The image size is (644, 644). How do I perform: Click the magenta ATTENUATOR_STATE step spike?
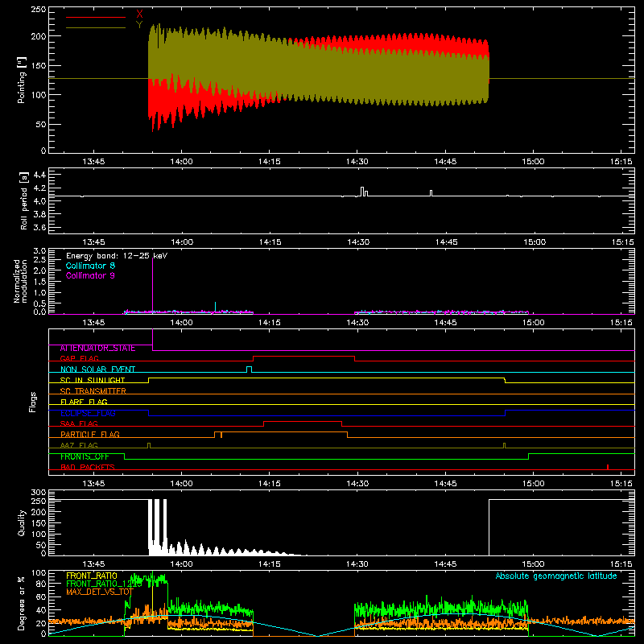[x=152, y=339]
